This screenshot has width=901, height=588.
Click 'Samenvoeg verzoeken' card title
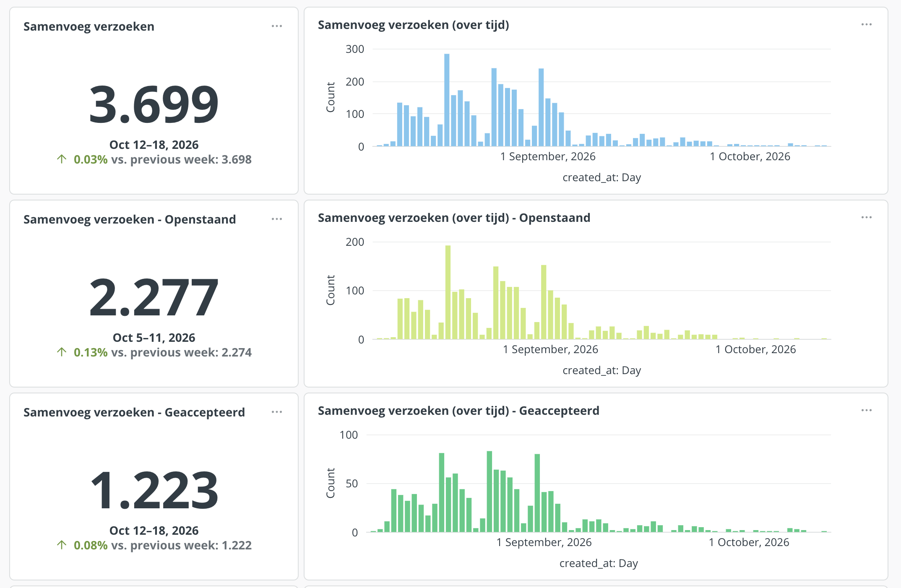[89, 26]
